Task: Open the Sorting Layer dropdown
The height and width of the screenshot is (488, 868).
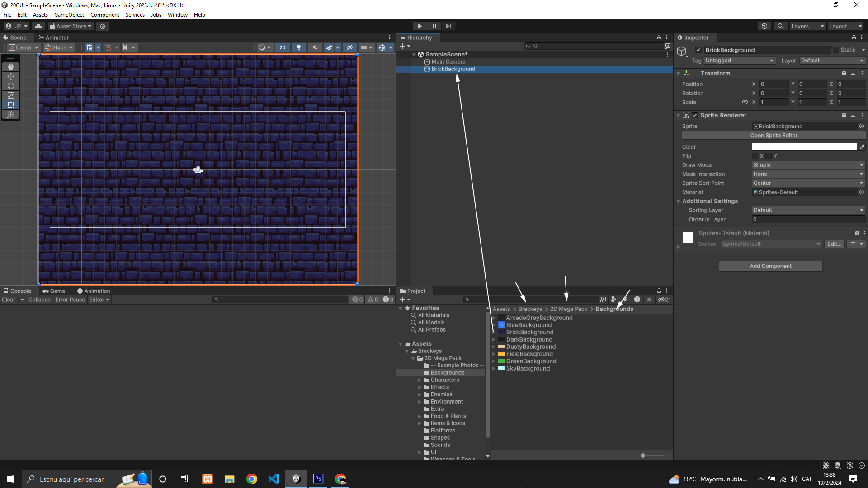Action: click(808, 210)
